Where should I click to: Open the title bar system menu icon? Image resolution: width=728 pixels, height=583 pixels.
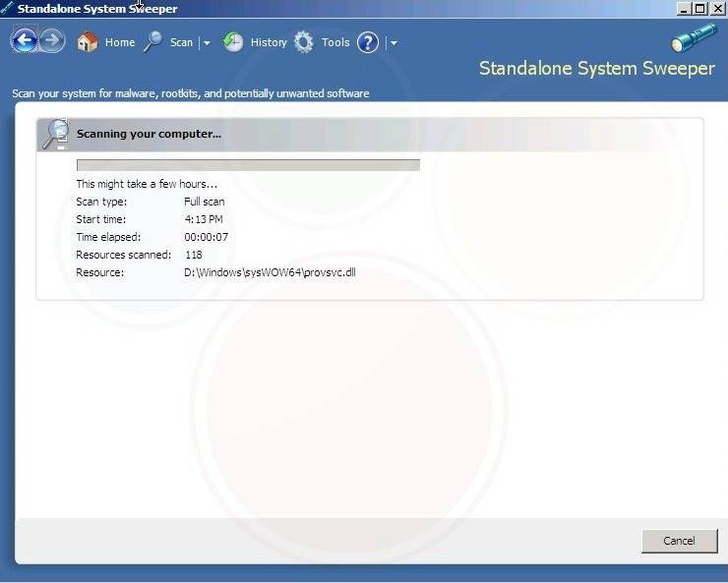(8, 8)
